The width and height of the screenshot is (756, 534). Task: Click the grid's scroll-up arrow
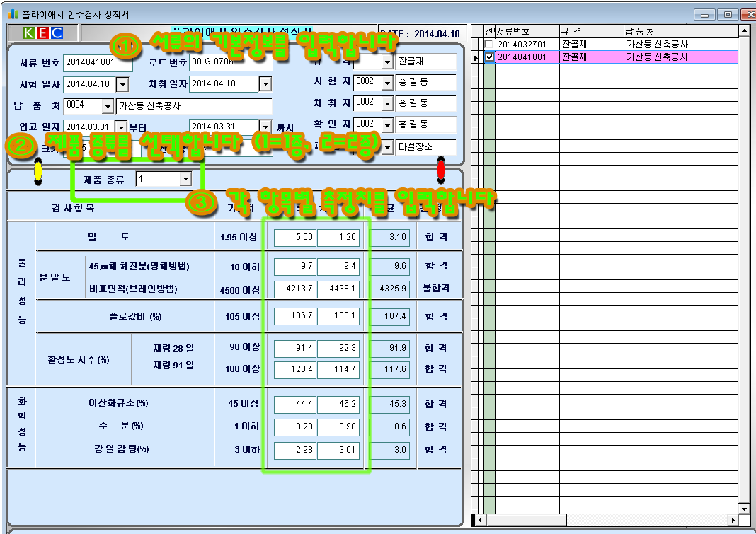pos(744,31)
